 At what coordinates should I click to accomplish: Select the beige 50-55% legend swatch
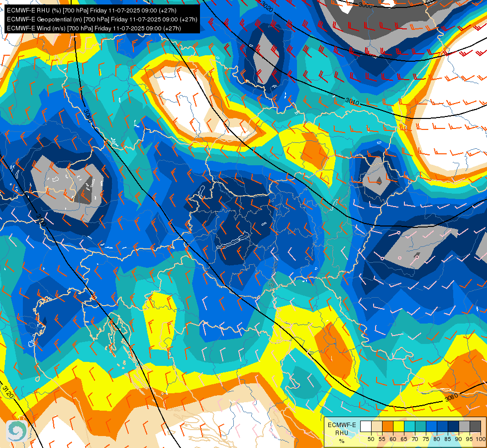(377, 426)
